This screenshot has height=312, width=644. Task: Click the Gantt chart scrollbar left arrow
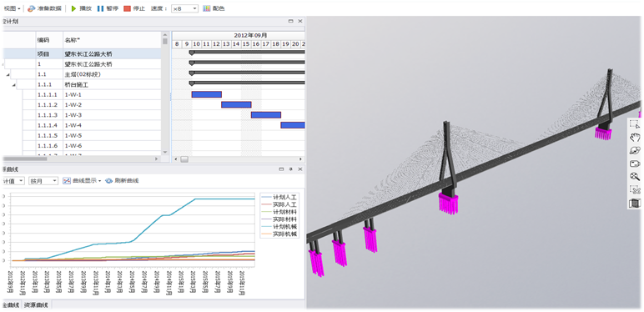[176, 159]
